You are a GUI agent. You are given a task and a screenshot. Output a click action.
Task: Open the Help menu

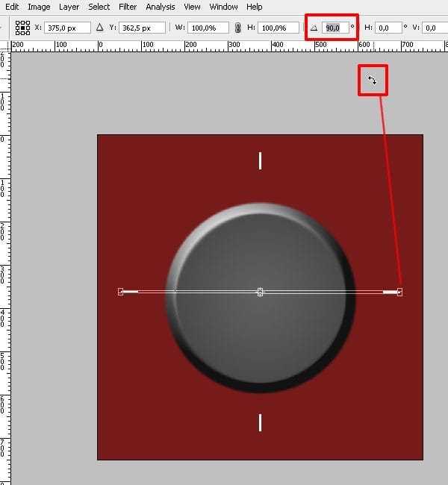[254, 7]
